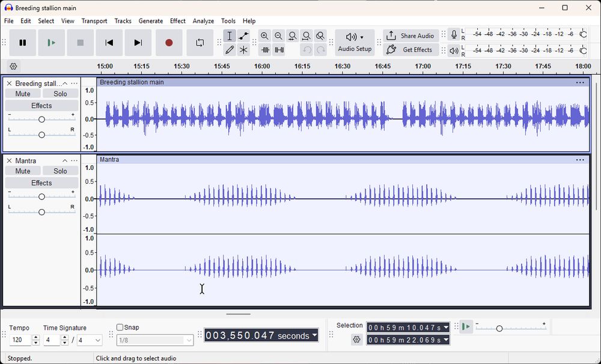Skip to start of project
This screenshot has width=601, height=364.
(109, 43)
